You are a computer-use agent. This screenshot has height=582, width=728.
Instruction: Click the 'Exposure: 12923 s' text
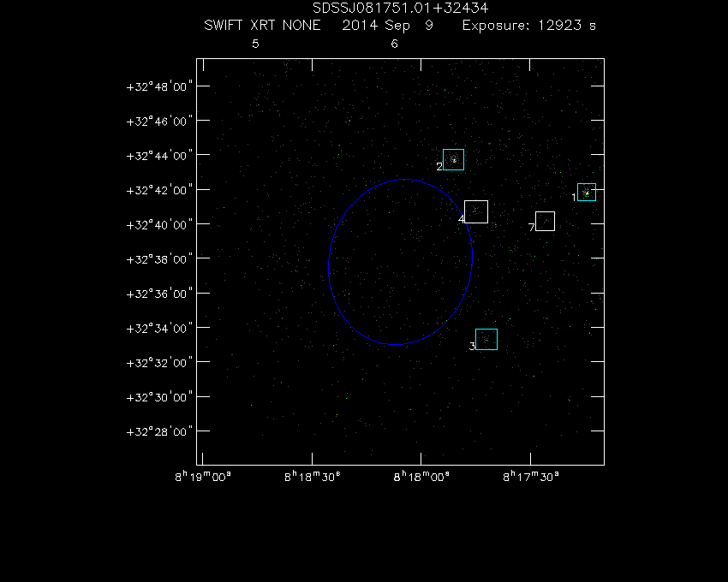pyautogui.click(x=528, y=25)
